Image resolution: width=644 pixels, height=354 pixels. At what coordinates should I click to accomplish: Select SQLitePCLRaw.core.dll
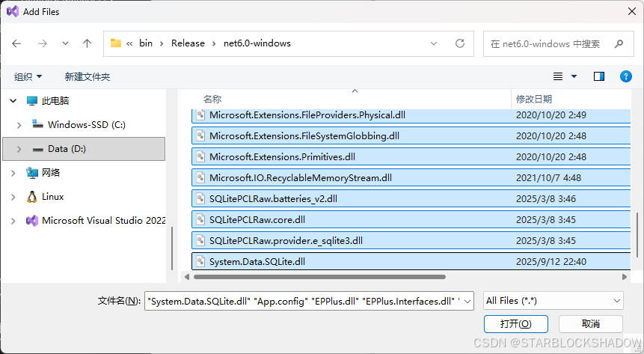pos(411,220)
